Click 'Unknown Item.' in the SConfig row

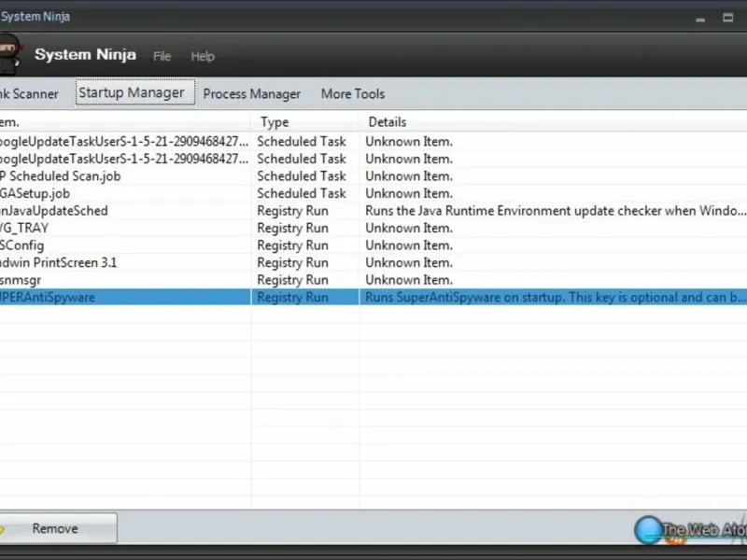point(409,245)
